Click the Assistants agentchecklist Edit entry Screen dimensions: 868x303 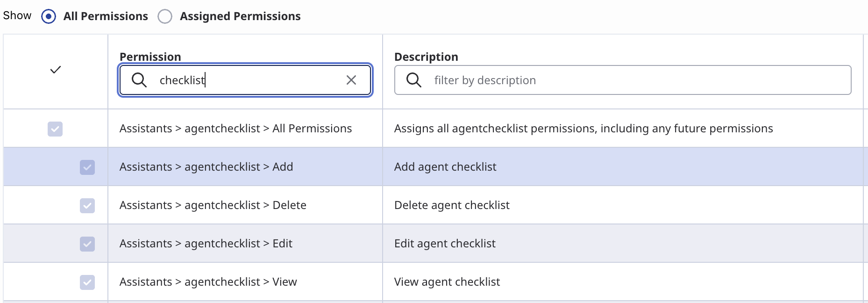206,244
